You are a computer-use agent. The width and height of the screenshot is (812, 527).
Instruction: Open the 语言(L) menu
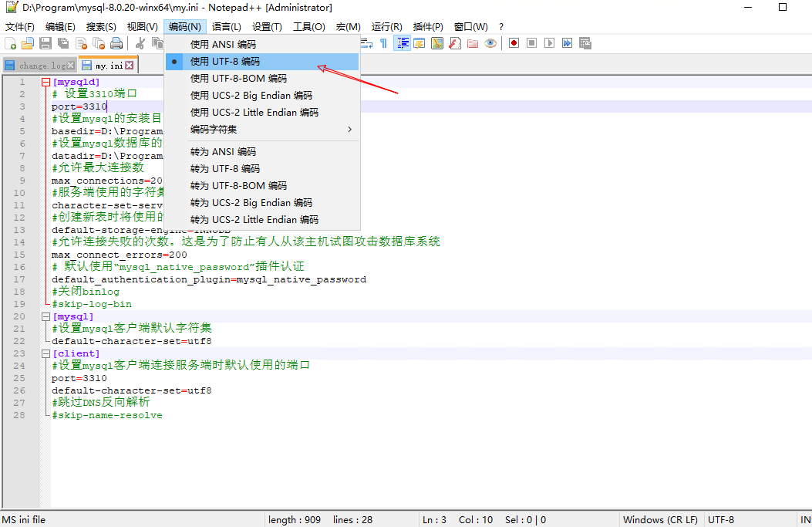(226, 25)
